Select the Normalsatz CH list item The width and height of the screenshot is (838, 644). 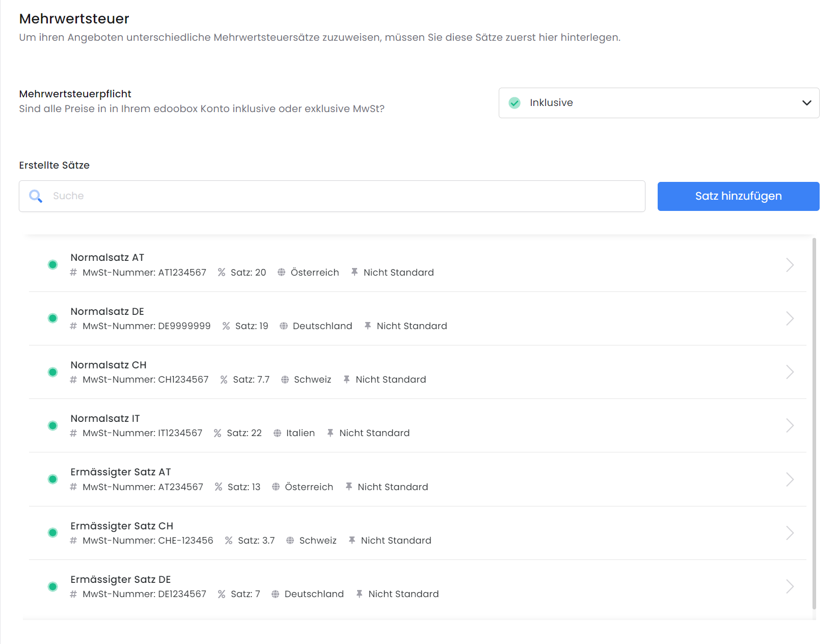click(x=418, y=372)
